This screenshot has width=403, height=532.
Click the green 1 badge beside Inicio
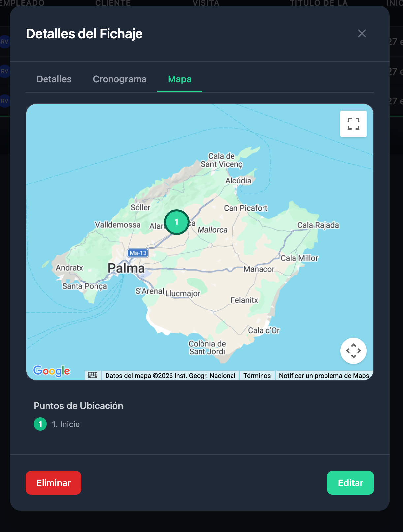tap(40, 424)
